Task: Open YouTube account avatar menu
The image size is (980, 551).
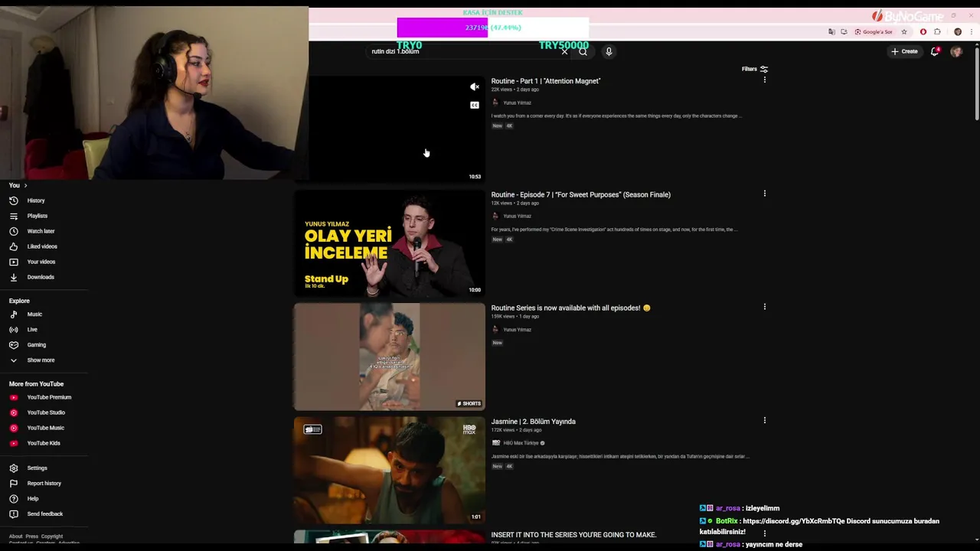Action: [x=956, y=51]
